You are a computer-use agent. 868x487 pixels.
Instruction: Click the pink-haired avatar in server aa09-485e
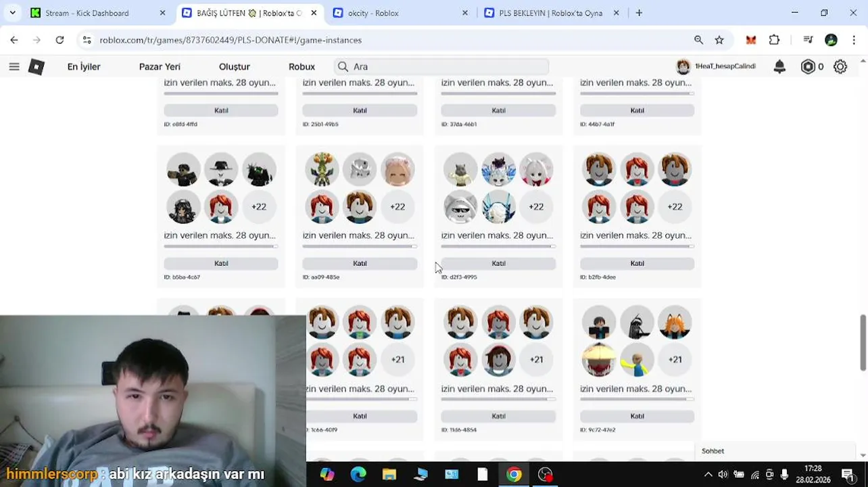(x=397, y=169)
